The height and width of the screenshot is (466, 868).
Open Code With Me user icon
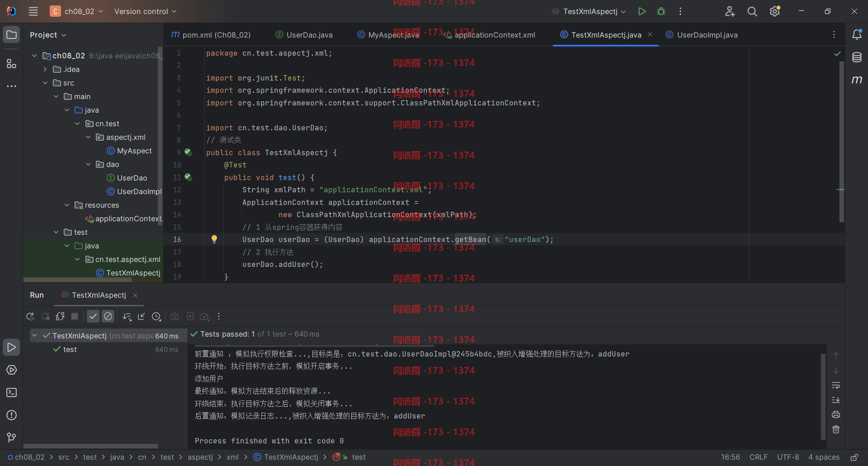click(730, 11)
